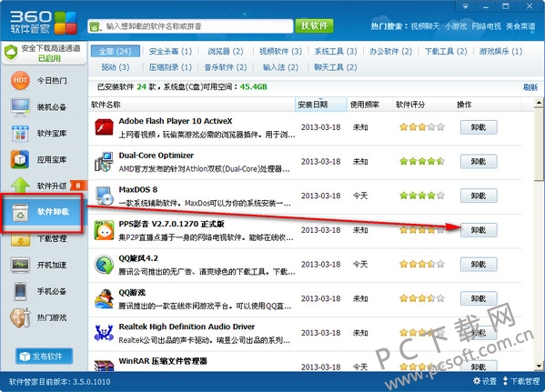Open 热门游戏 shield icon
This screenshot has height=392, width=545.
coord(20,317)
